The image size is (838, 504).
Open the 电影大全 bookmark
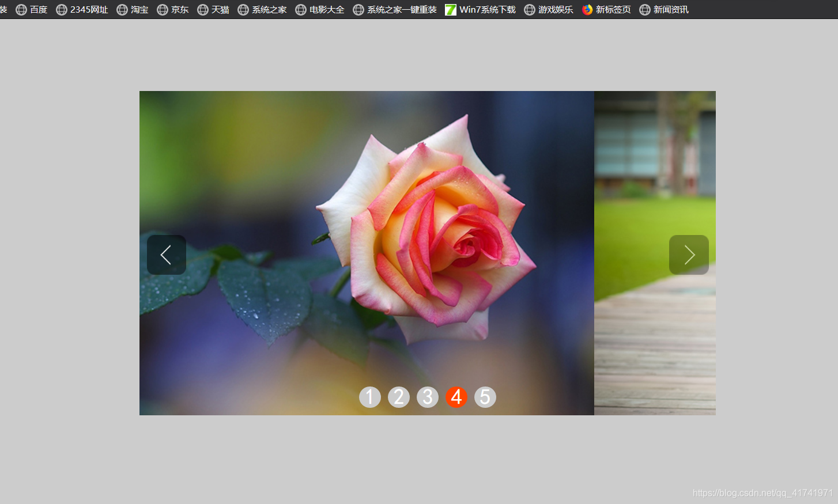tap(320, 10)
